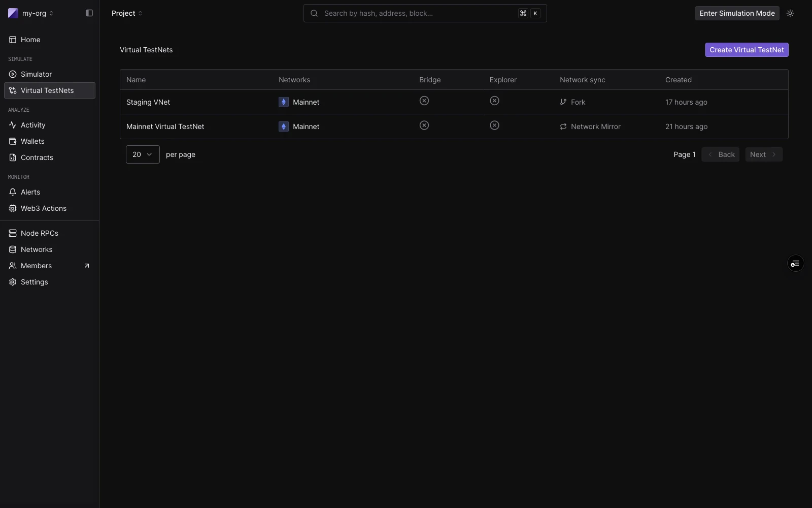The height and width of the screenshot is (508, 812).
Task: Click the Page 1 indicator text
Action: (685, 154)
